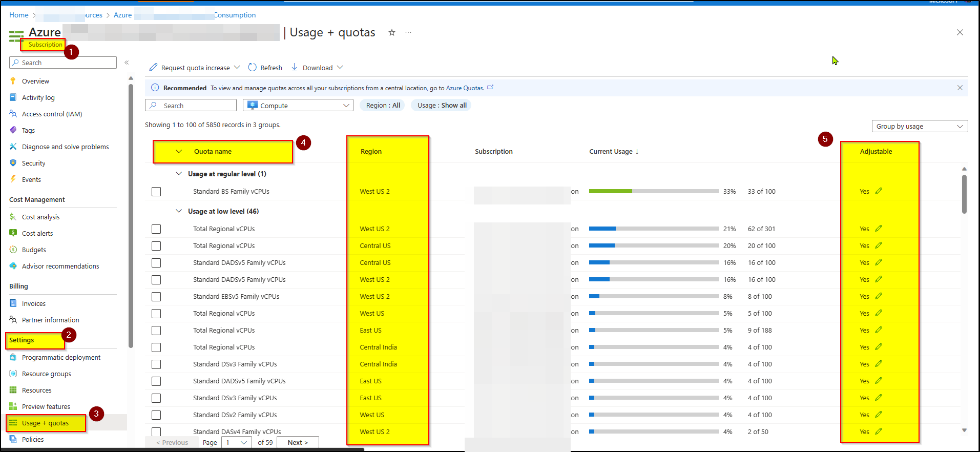Open Diagnose and solve problems

coord(65,147)
